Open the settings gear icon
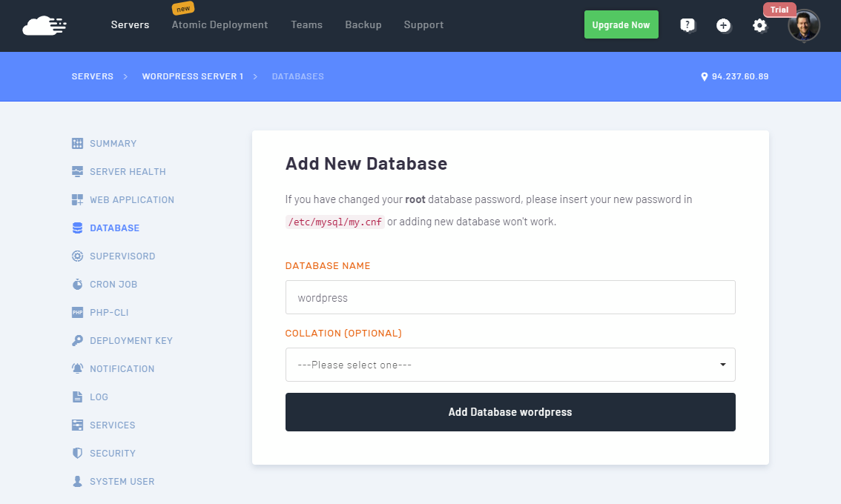Viewport: 841px width, 504px height. coord(759,25)
